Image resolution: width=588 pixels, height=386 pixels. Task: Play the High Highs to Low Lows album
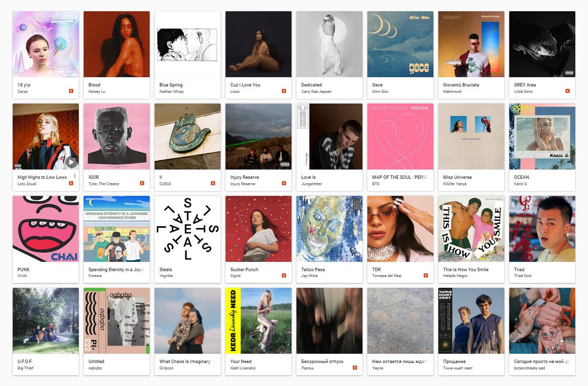71,162
